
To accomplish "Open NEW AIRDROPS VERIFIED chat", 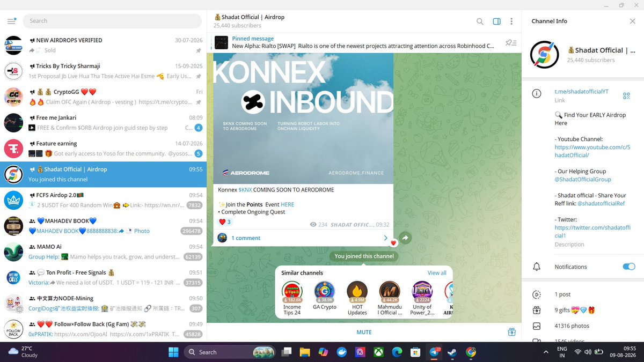I will click(x=103, y=46).
